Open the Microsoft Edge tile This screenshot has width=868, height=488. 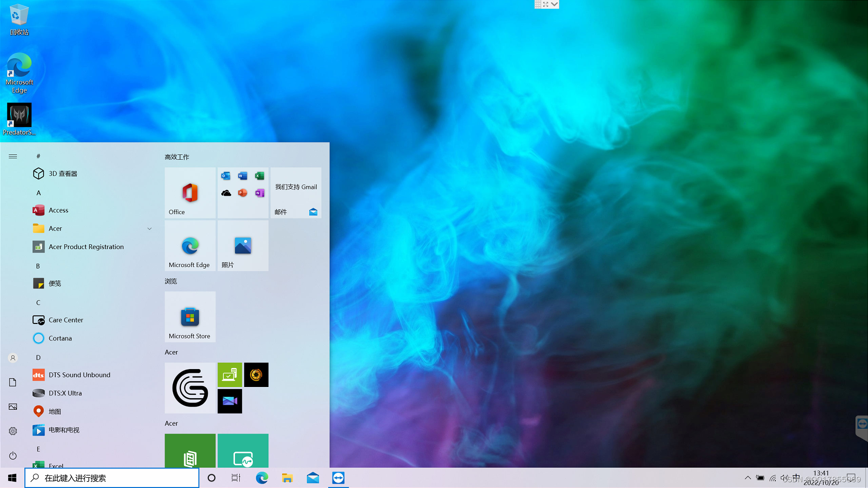coord(190,246)
